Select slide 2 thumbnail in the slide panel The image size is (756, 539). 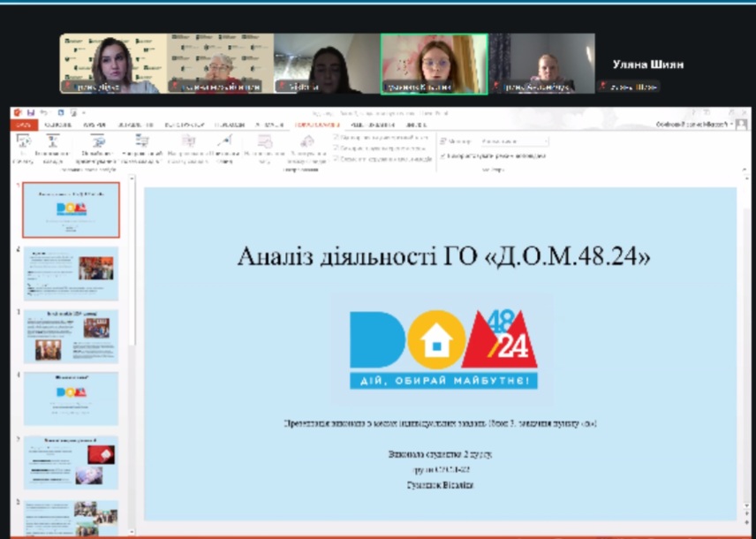71,273
